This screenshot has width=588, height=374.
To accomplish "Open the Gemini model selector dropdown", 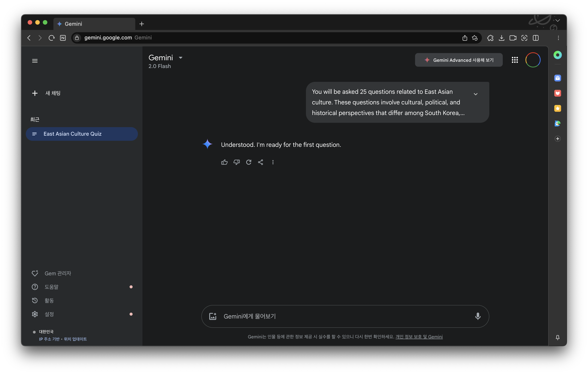I will 181,58.
